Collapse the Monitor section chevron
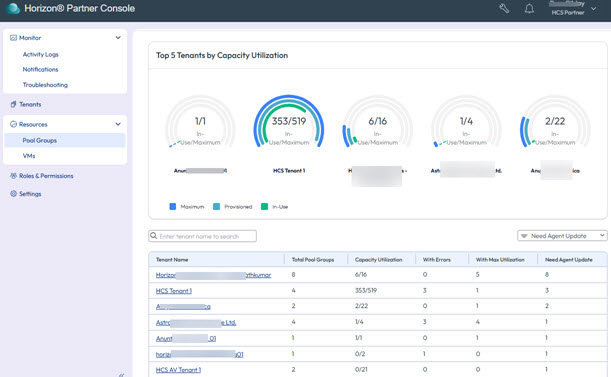 tap(118, 38)
